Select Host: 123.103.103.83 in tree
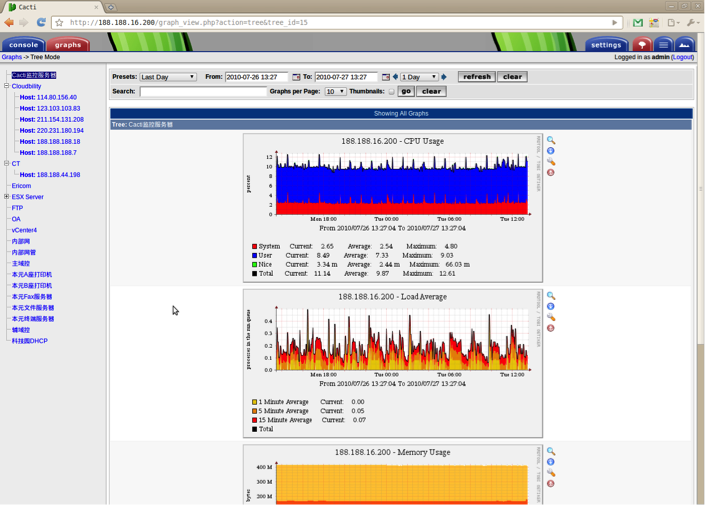The image size is (705, 505). [x=50, y=108]
